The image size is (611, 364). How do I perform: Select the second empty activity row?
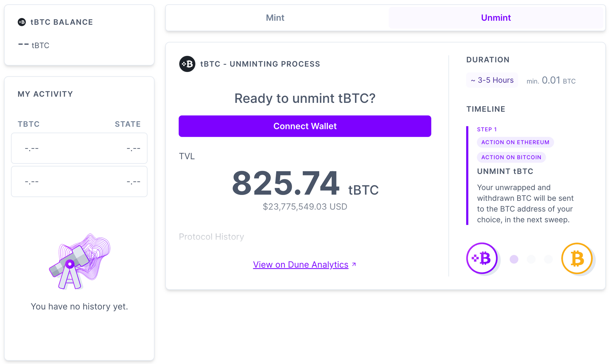click(x=79, y=182)
